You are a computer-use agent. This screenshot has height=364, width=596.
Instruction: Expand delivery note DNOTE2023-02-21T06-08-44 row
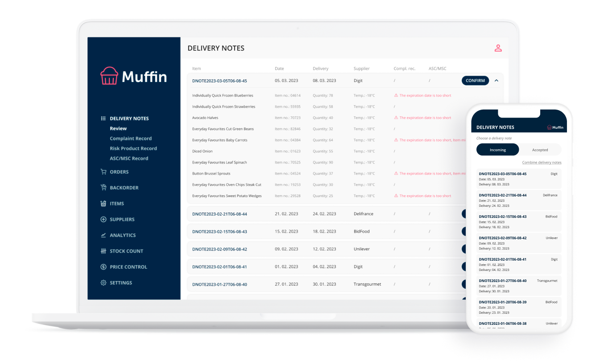[219, 214]
